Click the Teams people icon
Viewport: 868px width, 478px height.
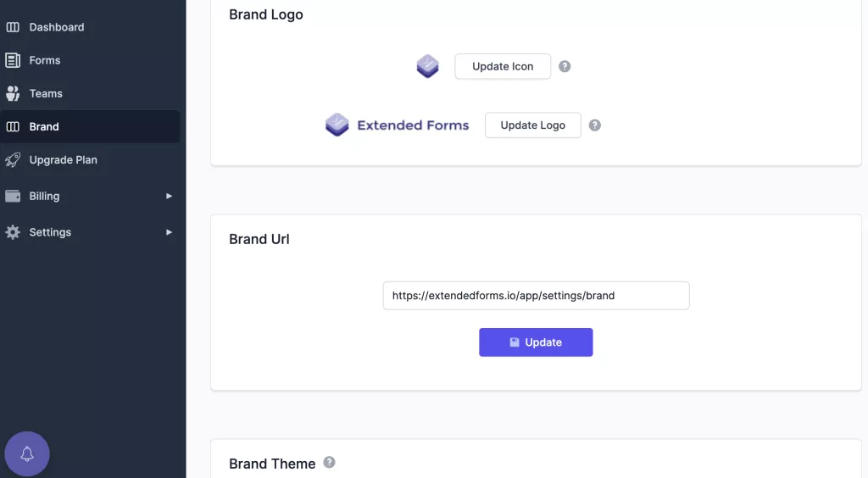[13, 93]
